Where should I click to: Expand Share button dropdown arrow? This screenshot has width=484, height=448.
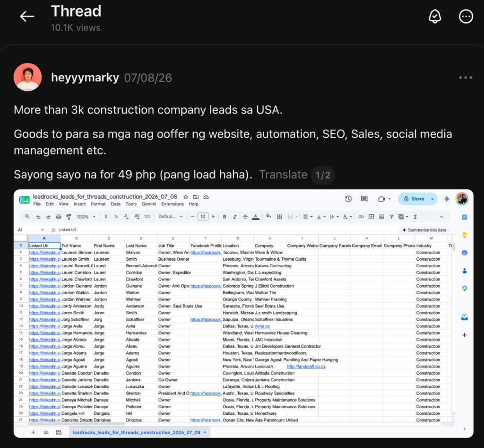point(432,199)
